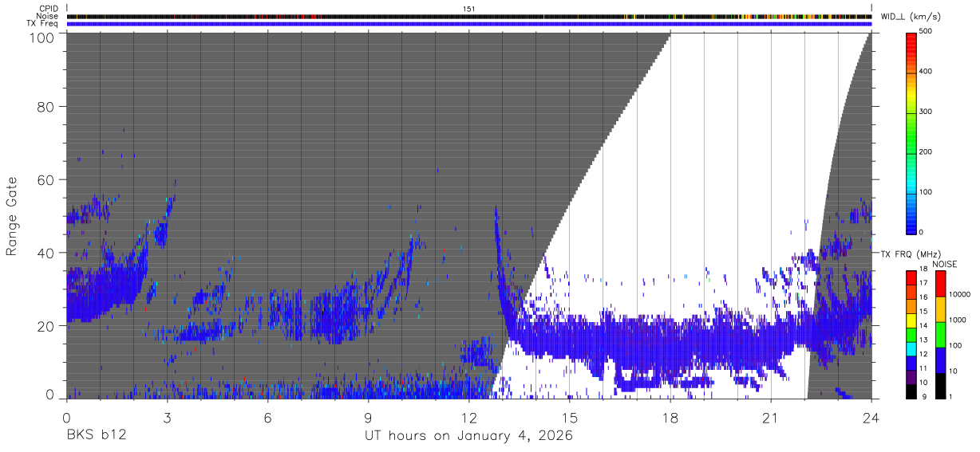Click the 500 tick on width colorbar
The height and width of the screenshot is (452, 980).
point(926,31)
